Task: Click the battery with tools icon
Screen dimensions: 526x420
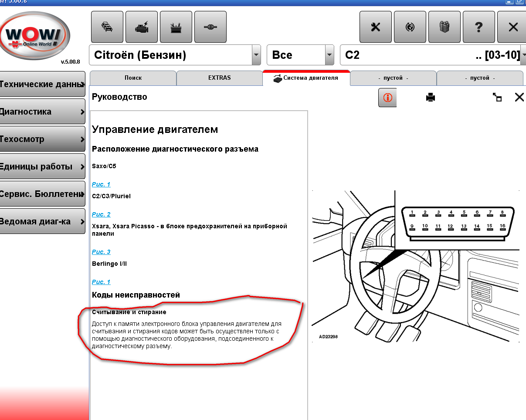Action: pyautogui.click(x=176, y=27)
